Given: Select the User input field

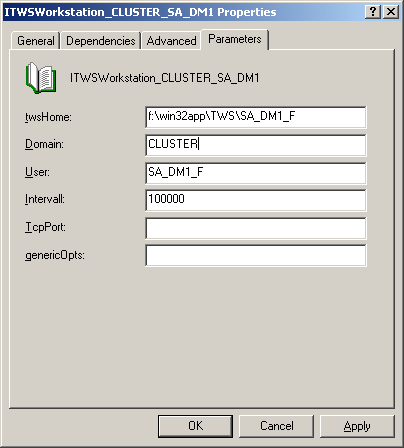Looking at the screenshot, I should tap(256, 173).
